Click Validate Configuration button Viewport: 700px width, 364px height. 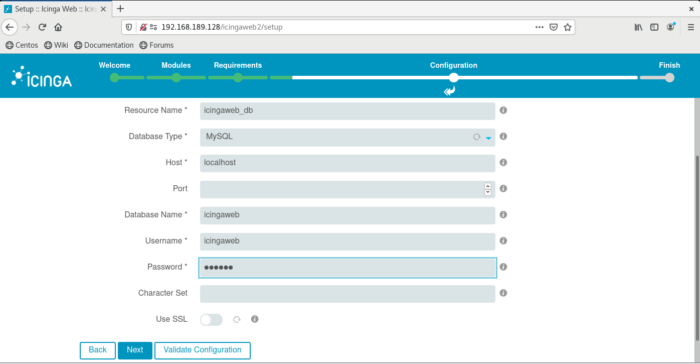pyautogui.click(x=202, y=350)
